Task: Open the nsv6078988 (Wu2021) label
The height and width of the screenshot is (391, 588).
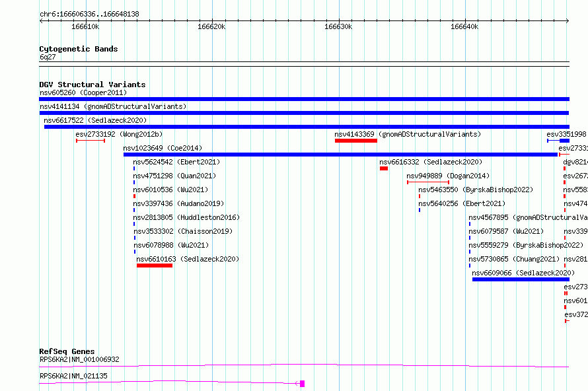Action: pos(171,245)
